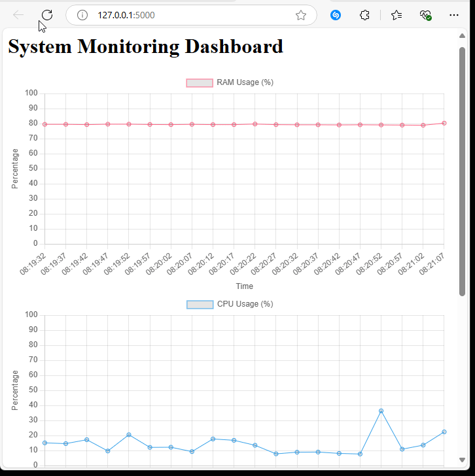
Task: Reload the page with the refresh button
Action: coord(46,15)
